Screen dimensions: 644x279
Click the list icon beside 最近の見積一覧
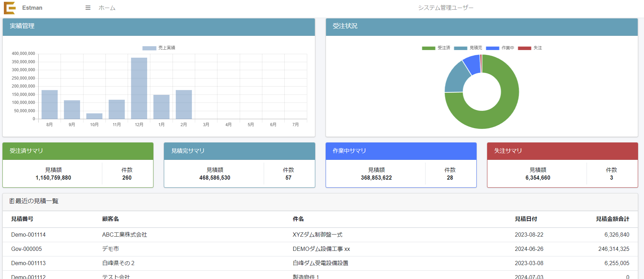click(12, 201)
